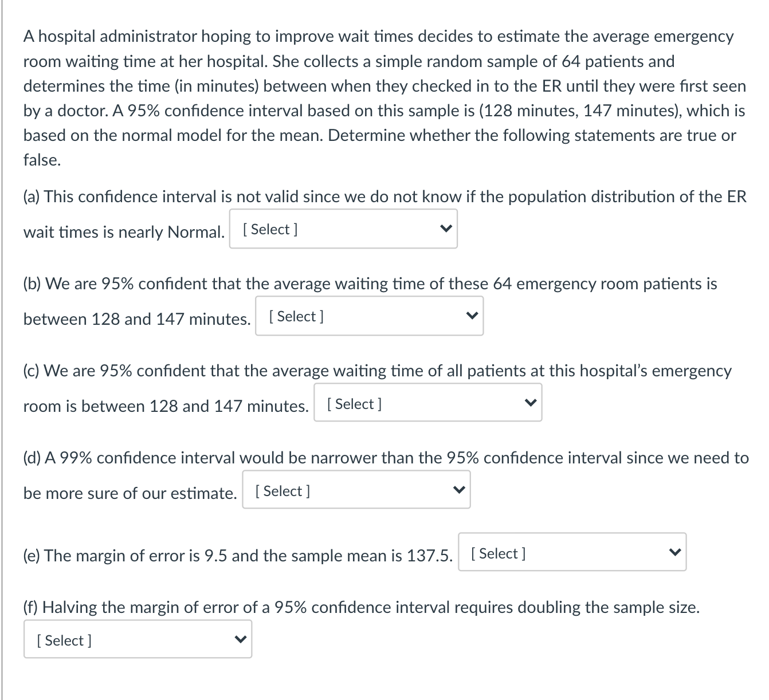769x700 pixels.
Task: Open the [Select] dropdown for statement (e)
Action: (573, 552)
